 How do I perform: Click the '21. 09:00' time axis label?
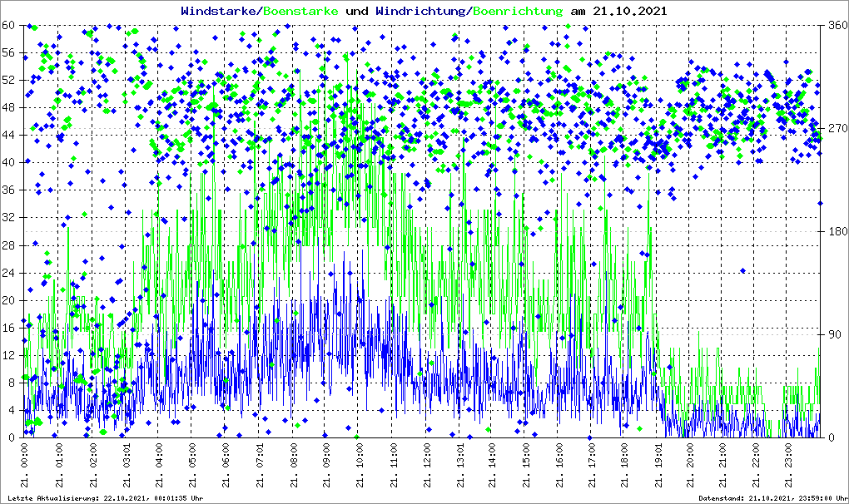click(x=326, y=465)
